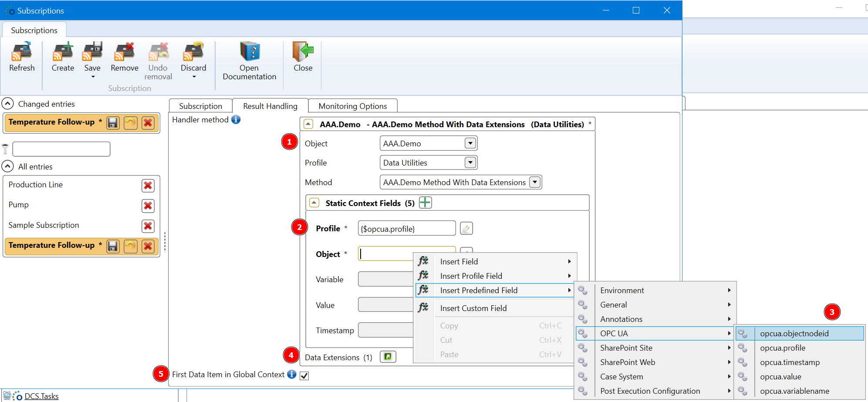Switch to the Monitoring Options tab
Screen dimensions: 868x402
(352, 106)
